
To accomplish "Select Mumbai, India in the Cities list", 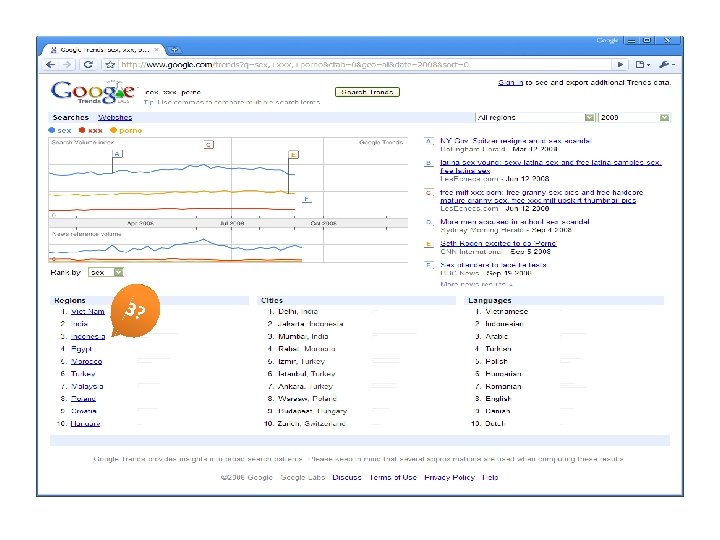I will pyautogui.click(x=303, y=337).
